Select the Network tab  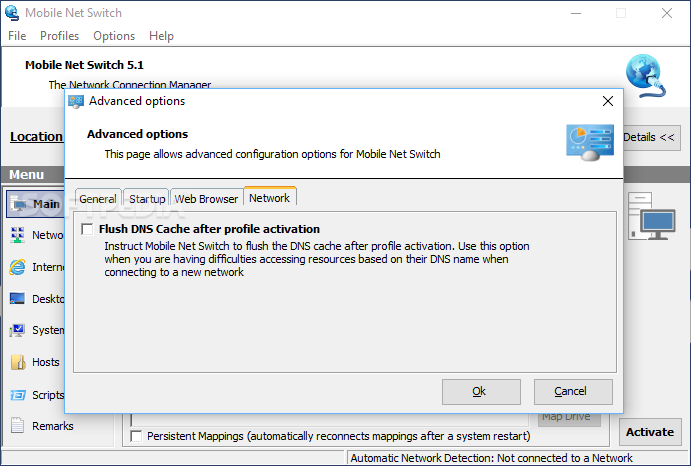coord(270,198)
